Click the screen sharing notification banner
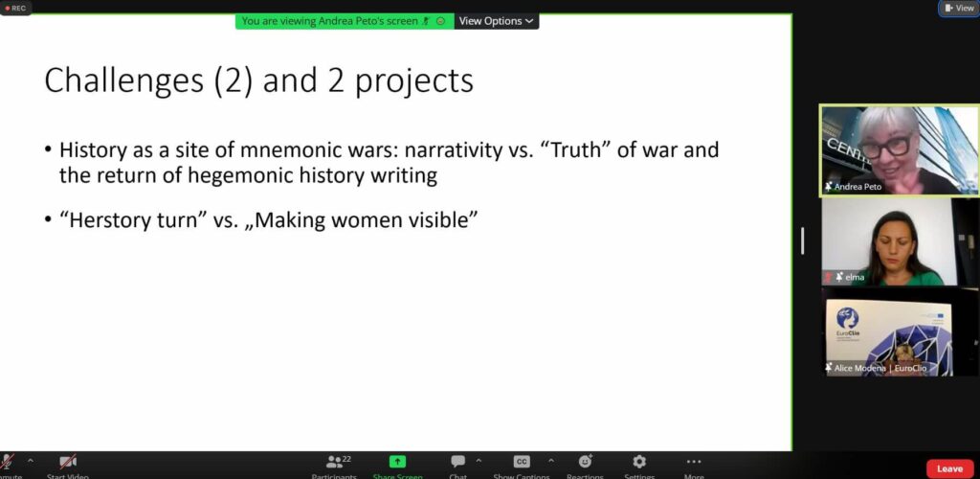Screen dimensions: 980x479 pyautogui.click(x=344, y=21)
